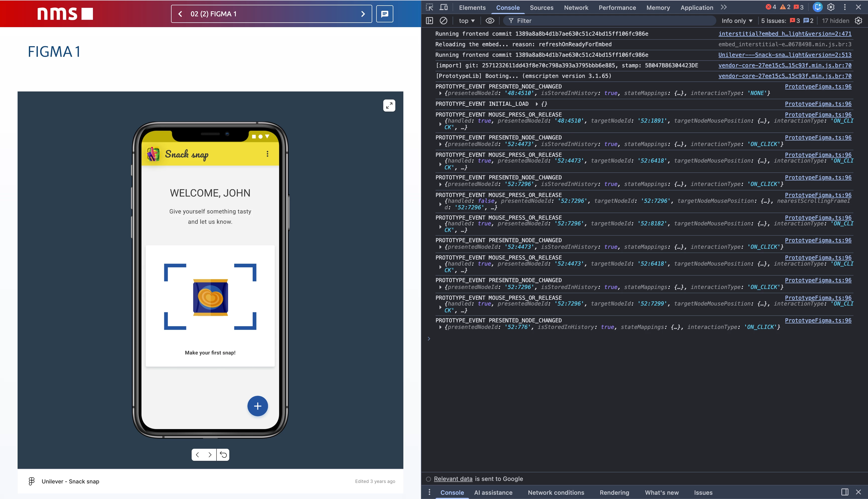Click the blue plus floating button
868x499 pixels.
(258, 406)
